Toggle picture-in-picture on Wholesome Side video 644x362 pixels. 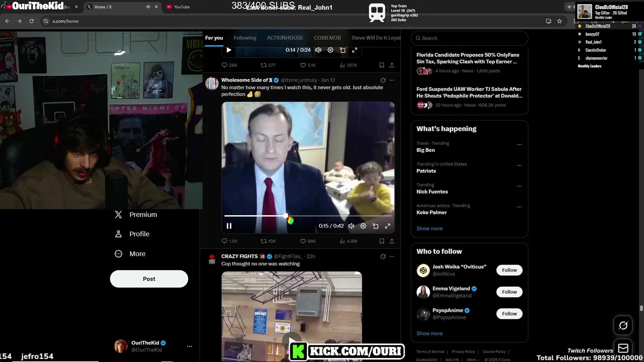tap(375, 226)
